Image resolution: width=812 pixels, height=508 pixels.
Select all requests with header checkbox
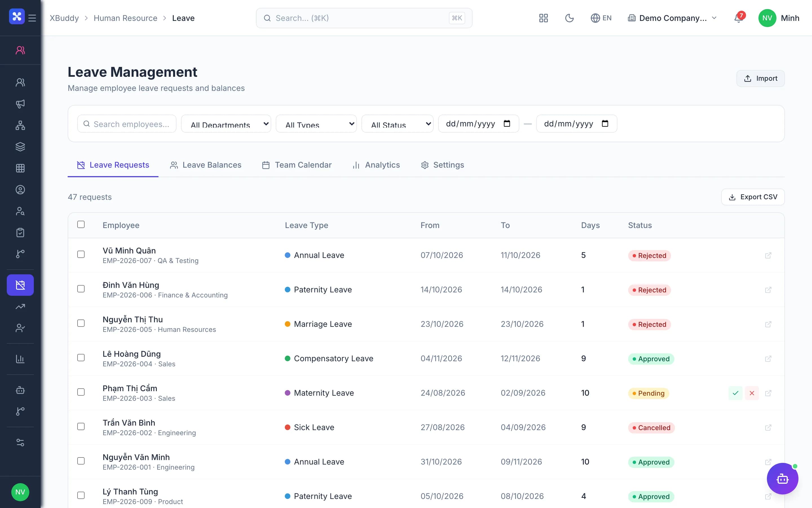tap(81, 224)
